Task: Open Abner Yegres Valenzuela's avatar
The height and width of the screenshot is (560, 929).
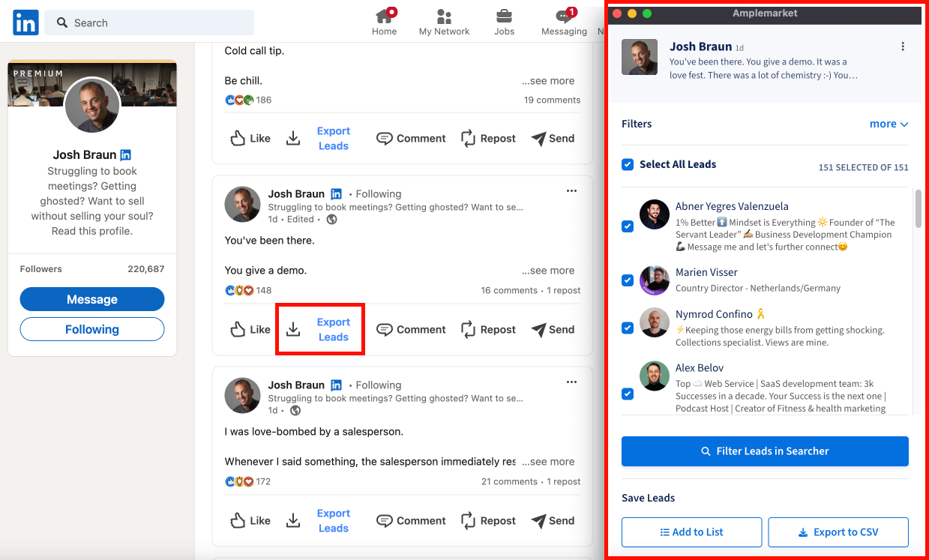Action: click(x=655, y=214)
